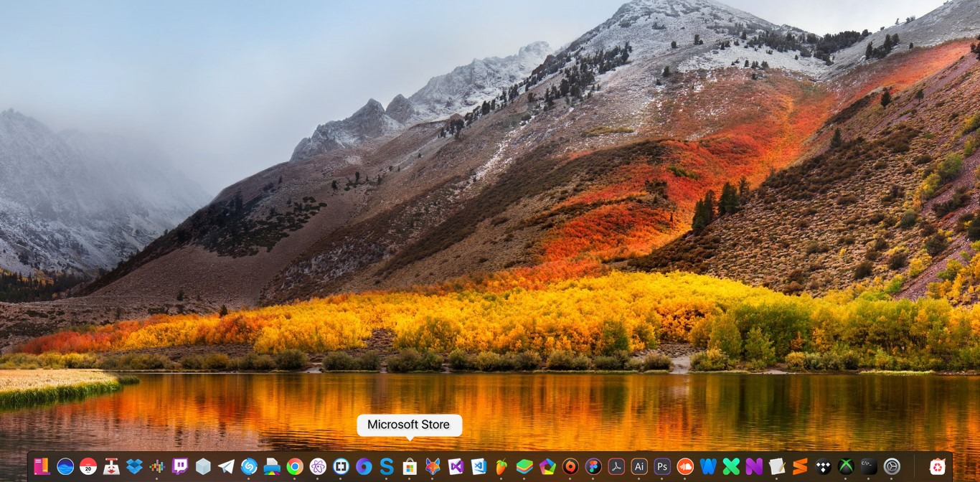
Task: Open the Terminal icon
Action: tap(869, 466)
